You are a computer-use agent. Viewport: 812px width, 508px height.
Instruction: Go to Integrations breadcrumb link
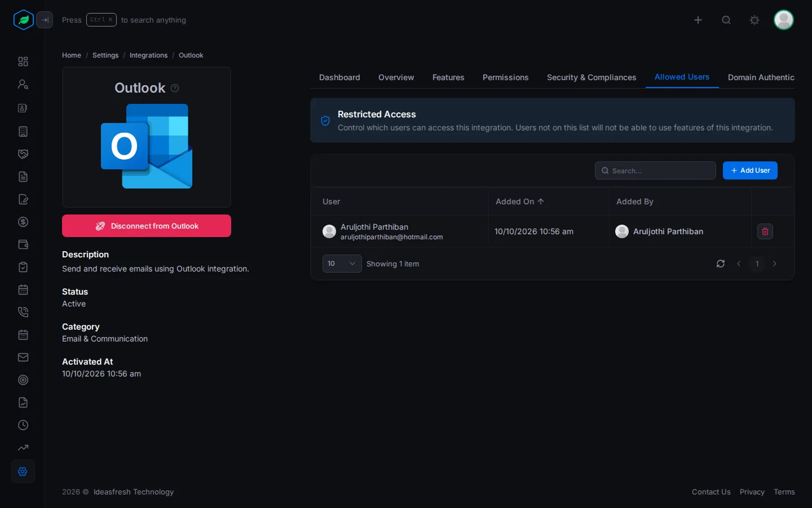pyautogui.click(x=148, y=55)
